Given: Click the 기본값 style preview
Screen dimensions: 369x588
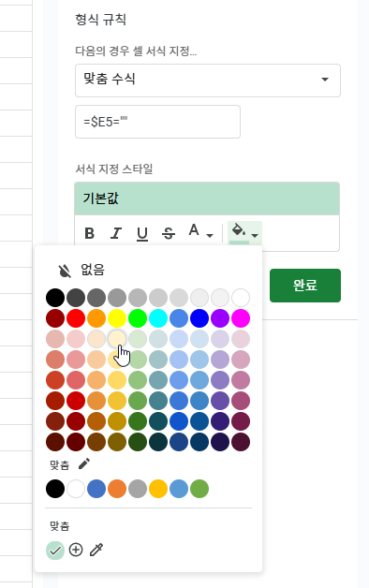Looking at the screenshot, I should click(207, 198).
